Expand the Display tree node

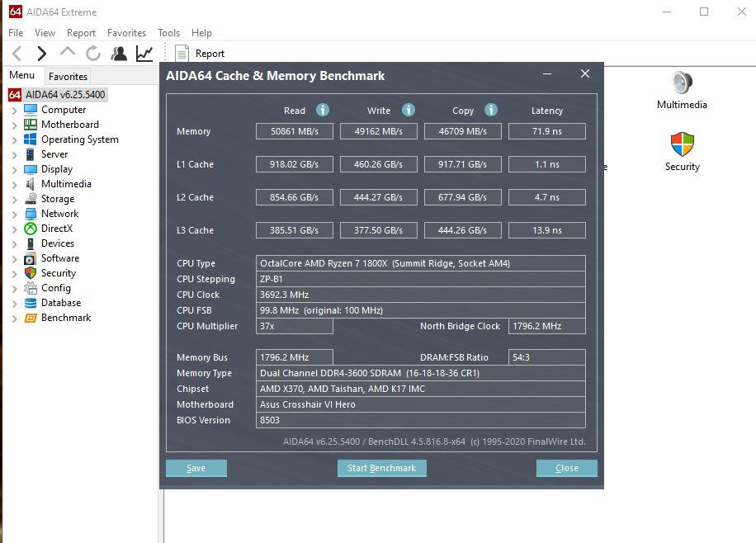pyautogui.click(x=15, y=170)
